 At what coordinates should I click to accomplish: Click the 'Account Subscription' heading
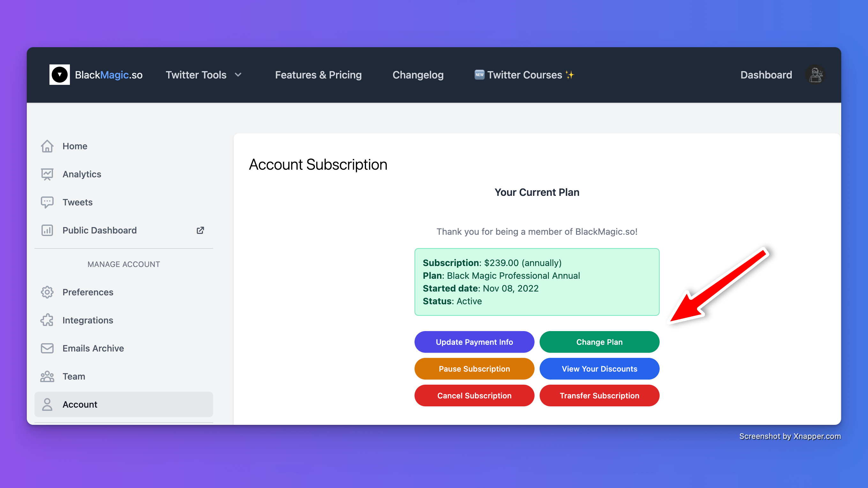[x=318, y=165]
